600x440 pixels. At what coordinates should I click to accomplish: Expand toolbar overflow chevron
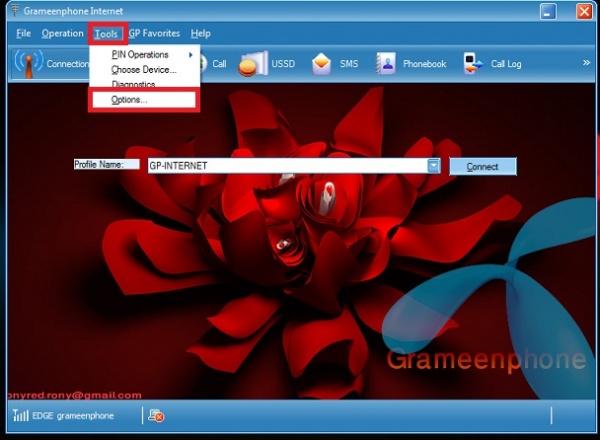point(586,62)
